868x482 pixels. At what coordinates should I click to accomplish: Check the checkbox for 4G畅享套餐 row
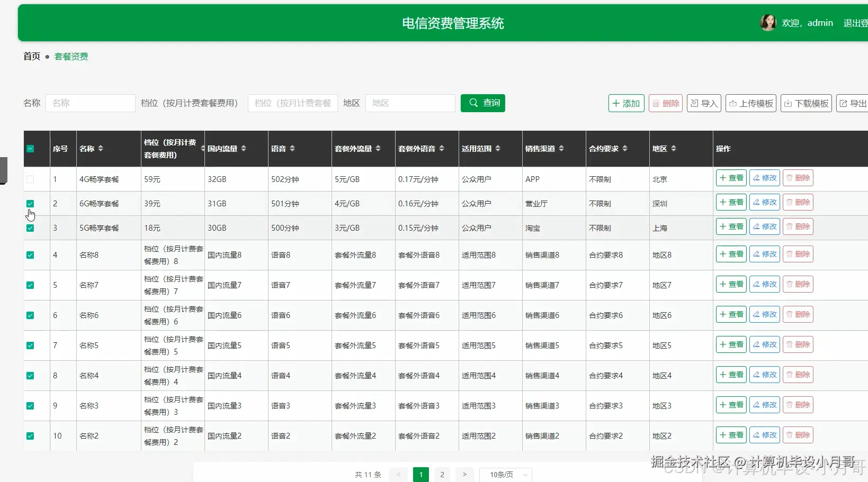(x=30, y=179)
